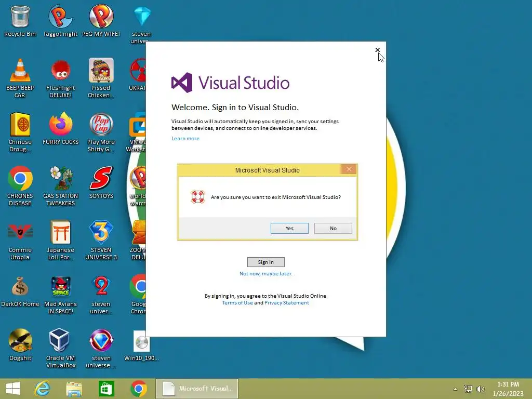Viewport: 532px width, 399px height.
Task: Open the Windows Store taskbar icon
Action: (106, 389)
